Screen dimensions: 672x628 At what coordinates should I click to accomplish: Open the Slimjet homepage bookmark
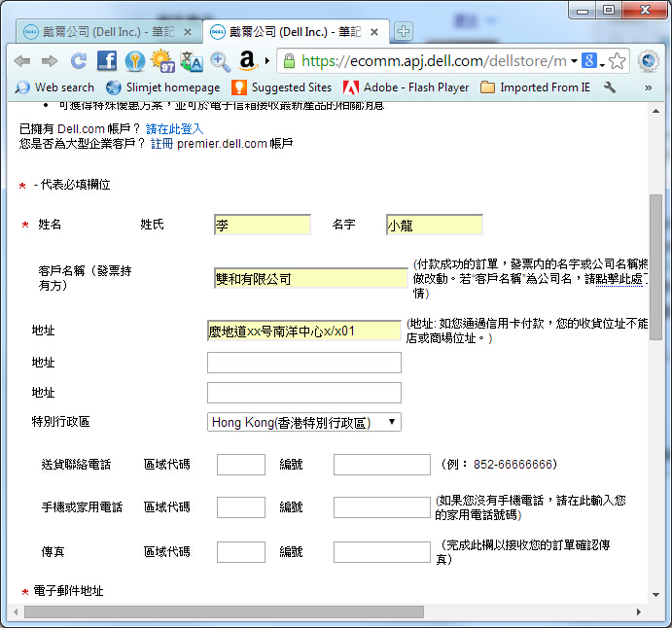162,87
